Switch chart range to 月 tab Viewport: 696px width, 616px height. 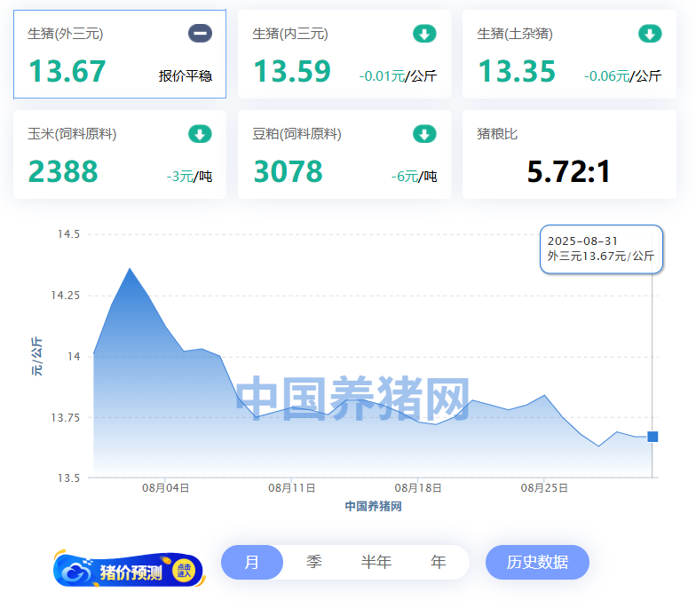[252, 562]
